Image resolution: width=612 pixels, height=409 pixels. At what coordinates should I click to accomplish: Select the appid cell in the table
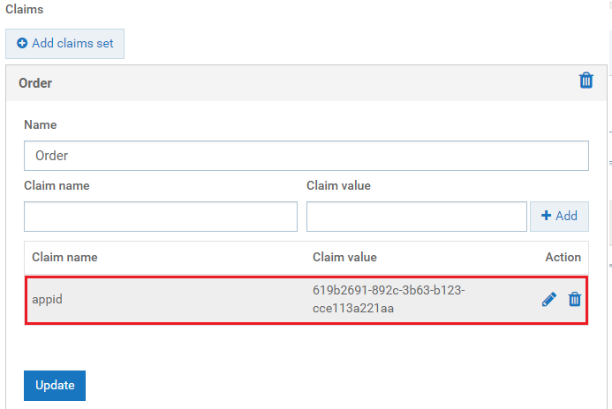pyautogui.click(x=48, y=299)
